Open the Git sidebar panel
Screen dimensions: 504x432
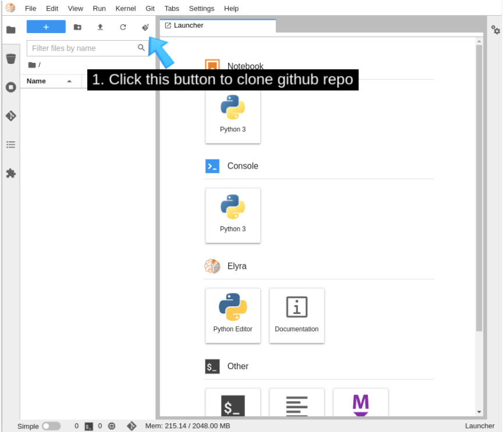point(10,116)
